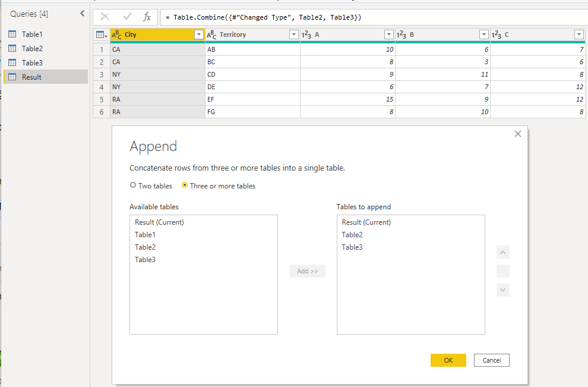
Task: Confirm the formula with the checkmark icon
Action: [x=128, y=17]
